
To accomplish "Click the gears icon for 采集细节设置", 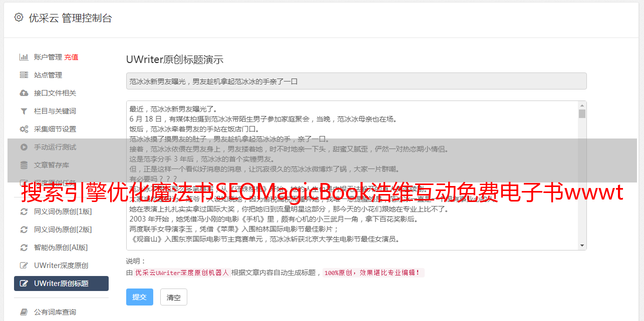I will point(24,129).
